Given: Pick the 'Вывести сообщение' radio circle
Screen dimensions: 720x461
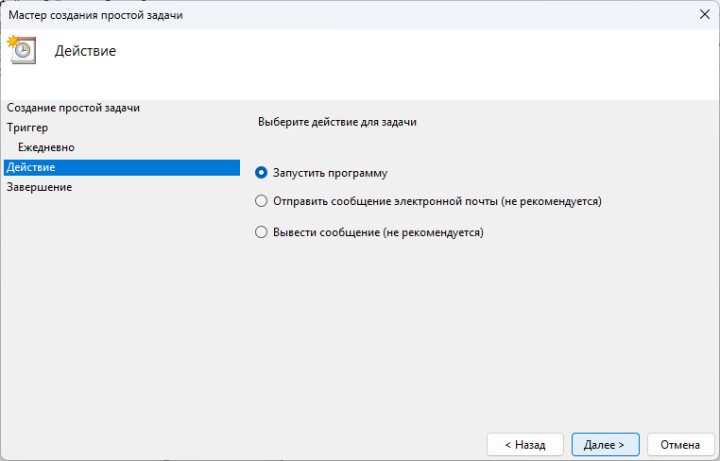Looking at the screenshot, I should coord(262,232).
